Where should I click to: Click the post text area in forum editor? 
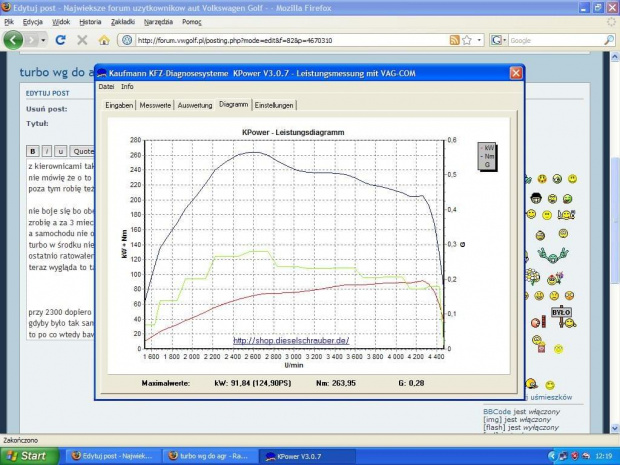coord(60,249)
